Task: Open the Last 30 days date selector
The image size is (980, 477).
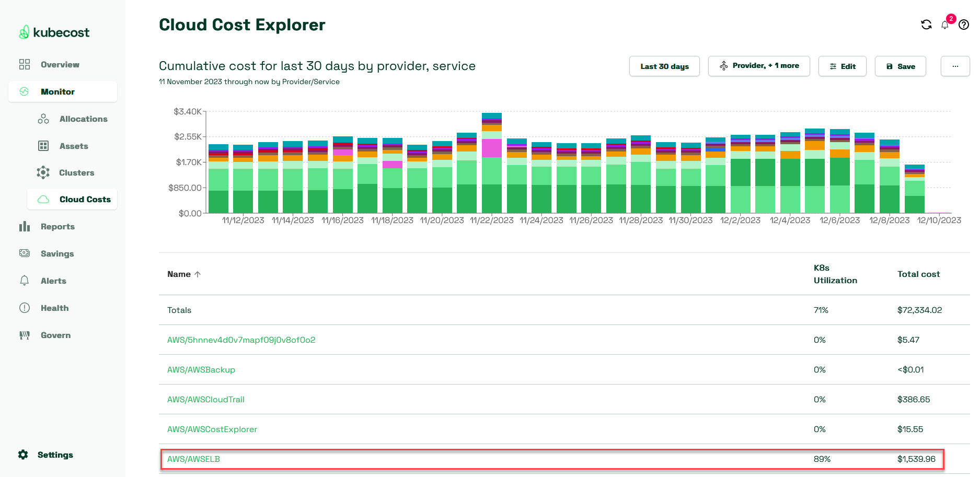Action: pyautogui.click(x=664, y=66)
